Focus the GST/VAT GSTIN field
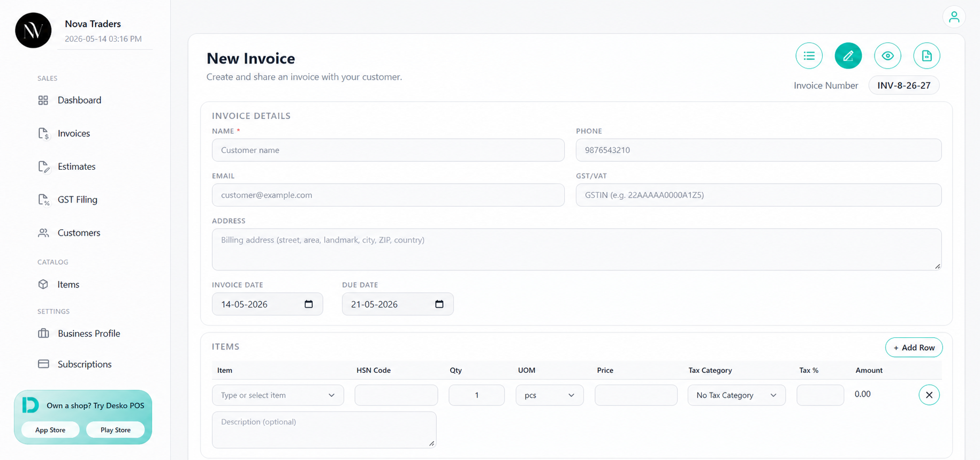The height and width of the screenshot is (460, 980). [758, 195]
